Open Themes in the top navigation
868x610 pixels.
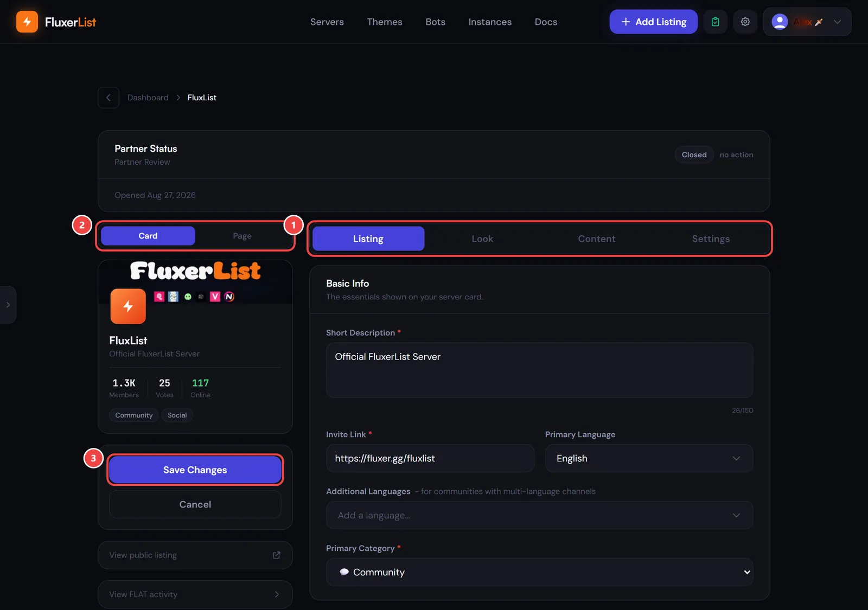(x=385, y=22)
